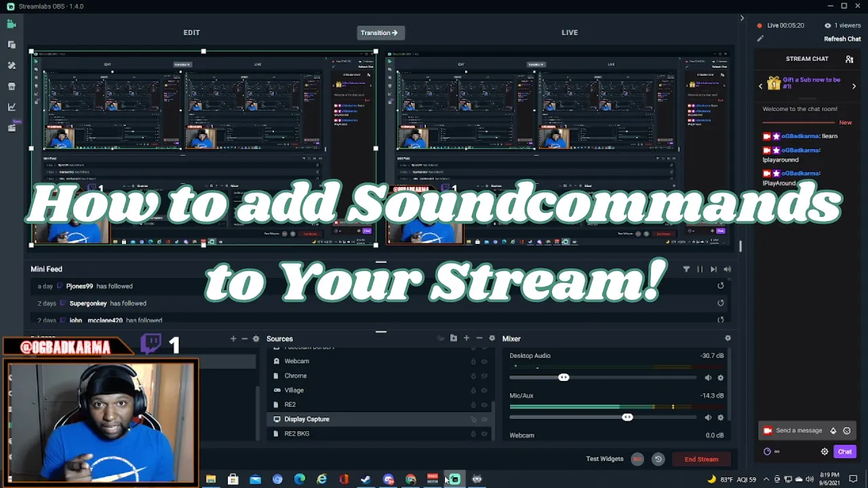The image size is (868, 488).
Task: Click the Transition button
Action: [x=380, y=33]
